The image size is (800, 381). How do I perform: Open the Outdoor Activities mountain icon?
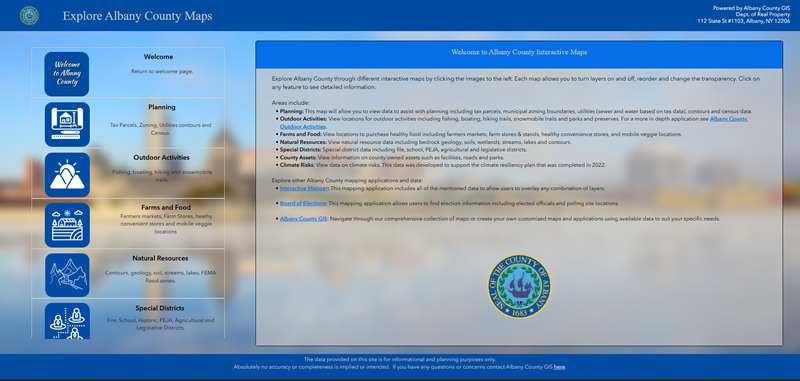coord(67,175)
